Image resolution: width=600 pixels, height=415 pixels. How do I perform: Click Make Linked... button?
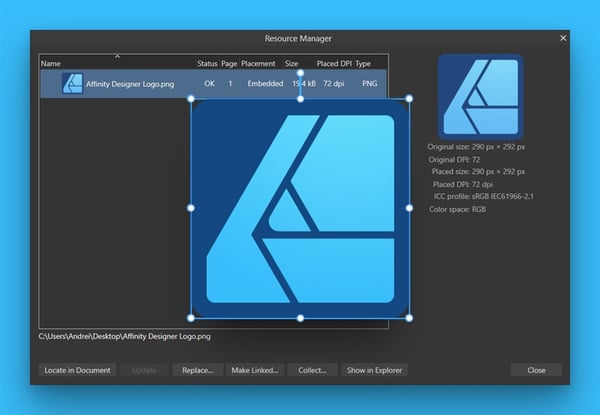click(x=255, y=370)
